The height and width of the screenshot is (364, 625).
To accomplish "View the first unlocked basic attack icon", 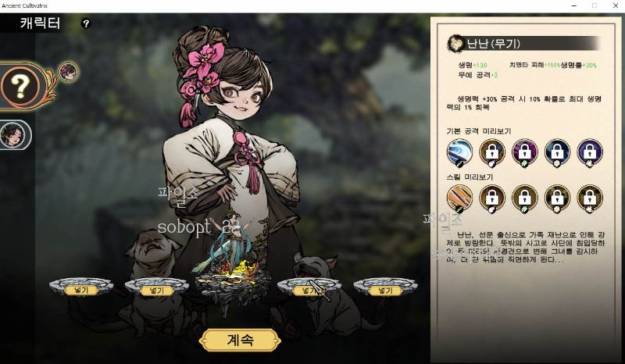I will [459, 152].
